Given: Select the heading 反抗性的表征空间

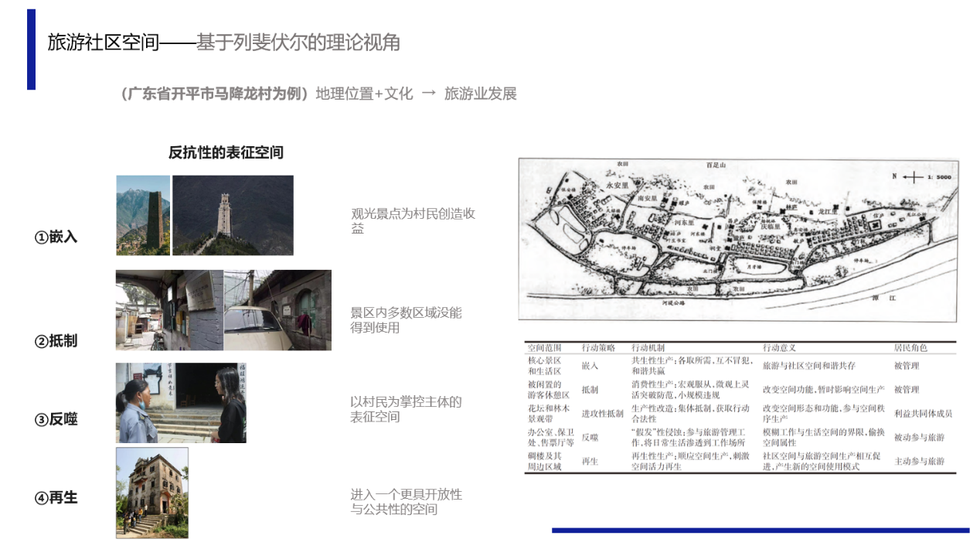Looking at the screenshot, I should pyautogui.click(x=226, y=152).
